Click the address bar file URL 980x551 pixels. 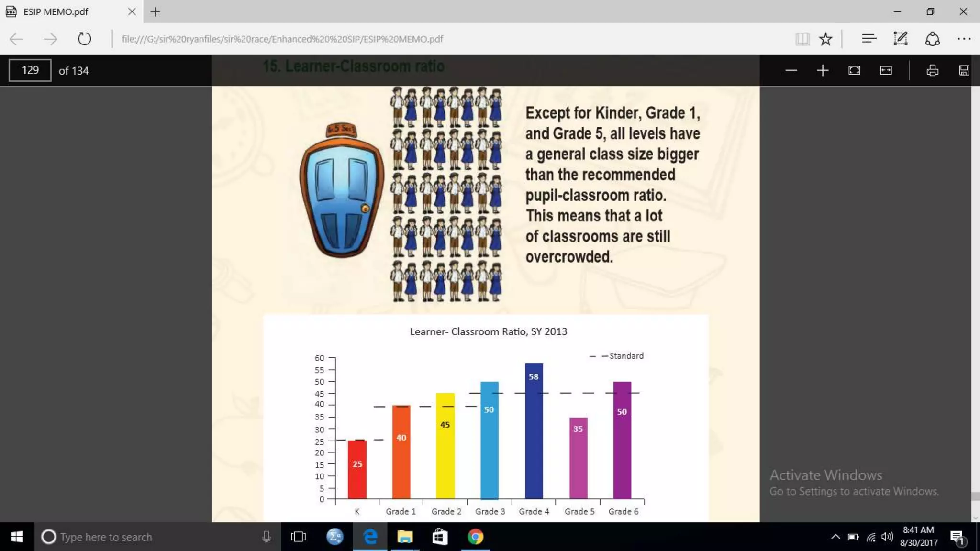(282, 39)
